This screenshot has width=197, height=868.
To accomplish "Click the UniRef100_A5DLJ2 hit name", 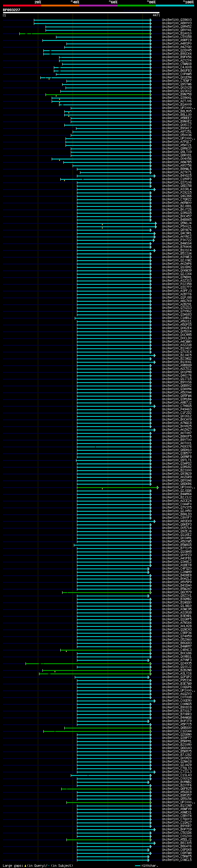I will click(x=176, y=839).
